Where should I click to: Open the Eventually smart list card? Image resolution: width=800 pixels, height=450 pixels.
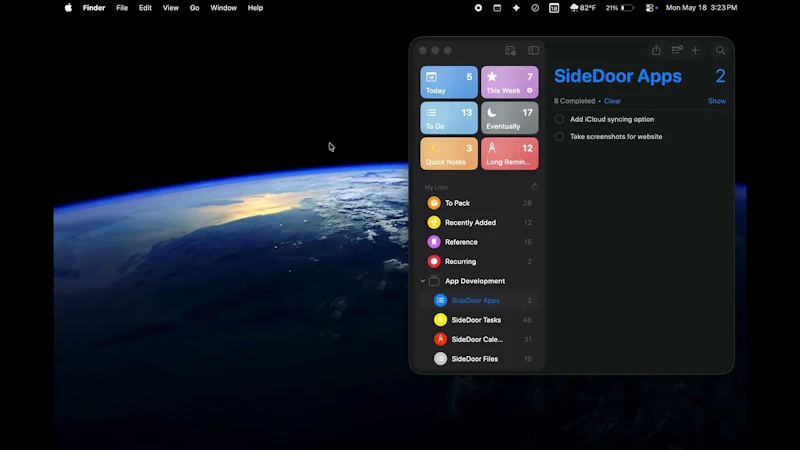509,118
